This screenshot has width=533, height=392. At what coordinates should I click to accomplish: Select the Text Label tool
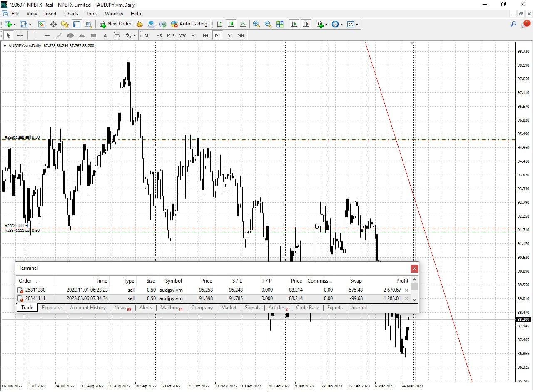pos(117,36)
